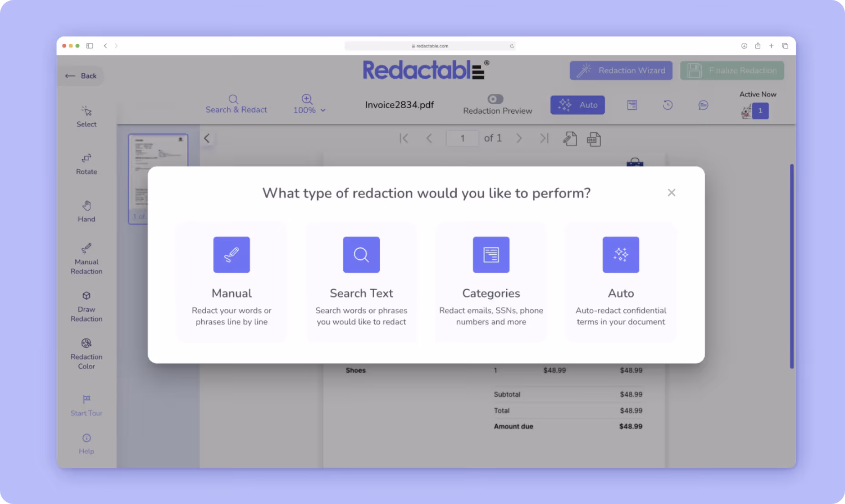Image resolution: width=845 pixels, height=504 pixels.
Task: Open the redaction history clock icon
Action: [667, 105]
